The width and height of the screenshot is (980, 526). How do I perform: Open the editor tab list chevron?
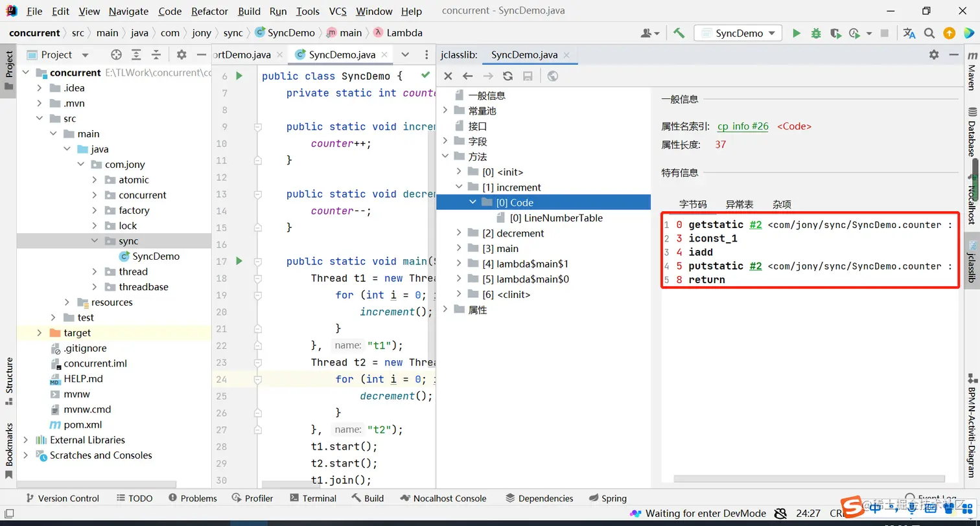coord(405,54)
